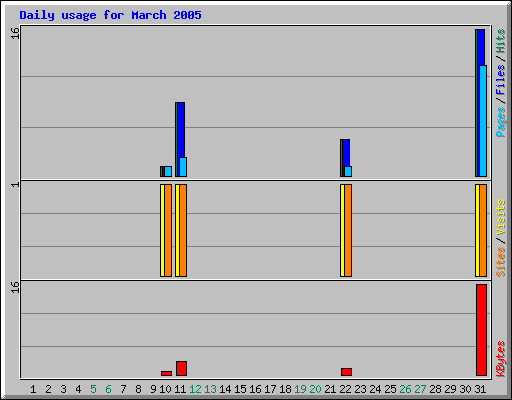Screen dimensions: 512x400
Task: Click the dark blue Files bar for day 31
Action: 481,47
